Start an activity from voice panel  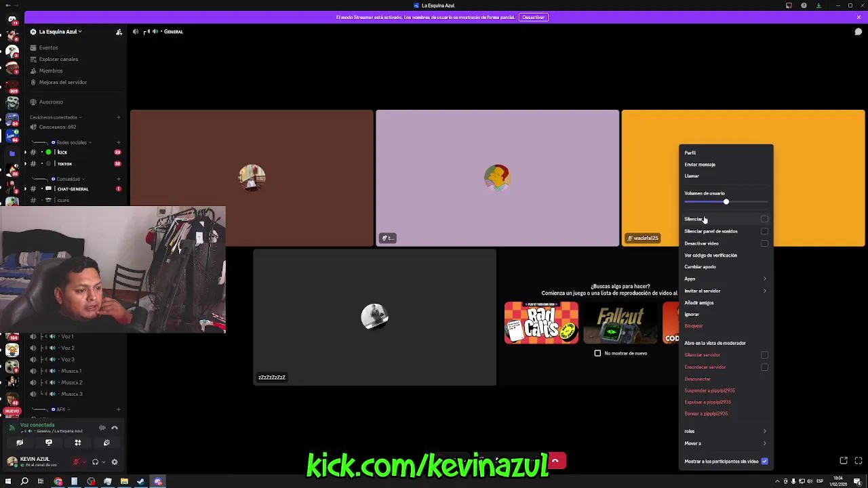[x=78, y=443]
